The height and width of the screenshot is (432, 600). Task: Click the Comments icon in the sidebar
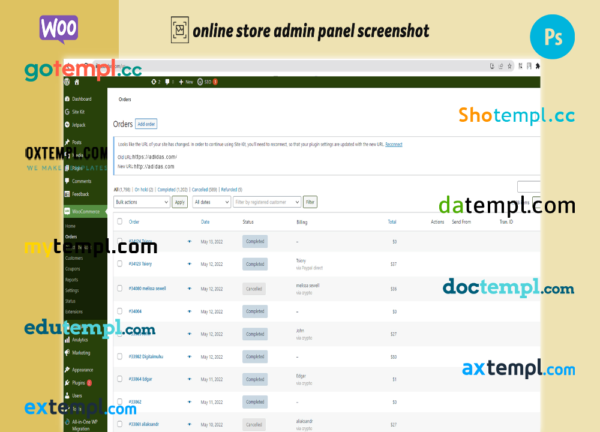tap(67, 181)
